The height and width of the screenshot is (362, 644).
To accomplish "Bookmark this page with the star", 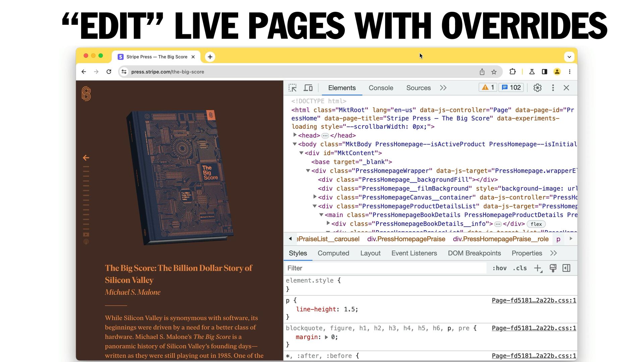I will 494,72.
